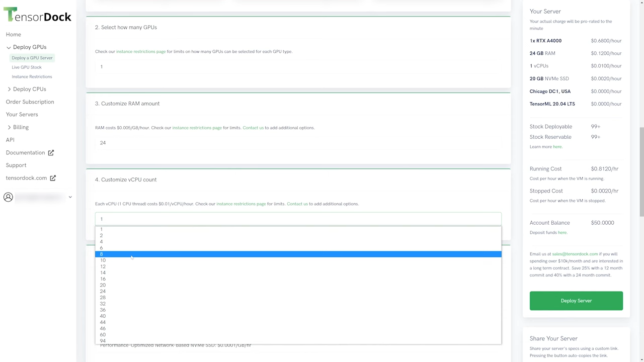Open the RAM amount dropdown showing 24
The height and width of the screenshot is (362, 644).
coord(298,143)
